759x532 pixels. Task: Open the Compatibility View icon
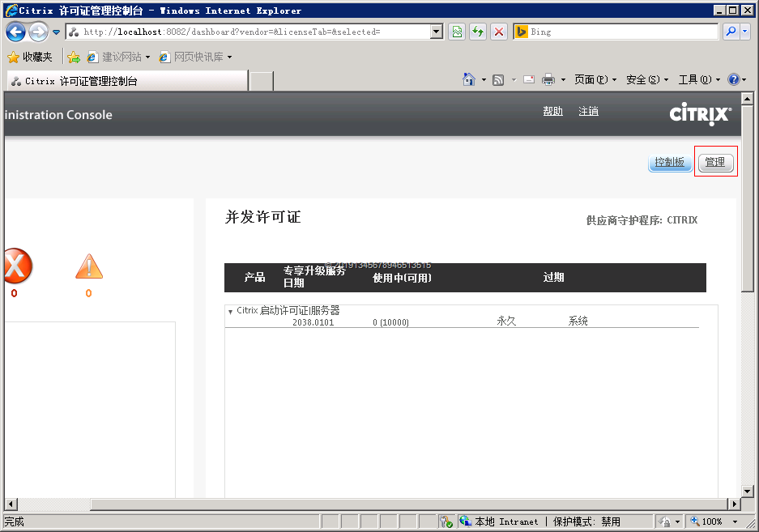(x=457, y=32)
